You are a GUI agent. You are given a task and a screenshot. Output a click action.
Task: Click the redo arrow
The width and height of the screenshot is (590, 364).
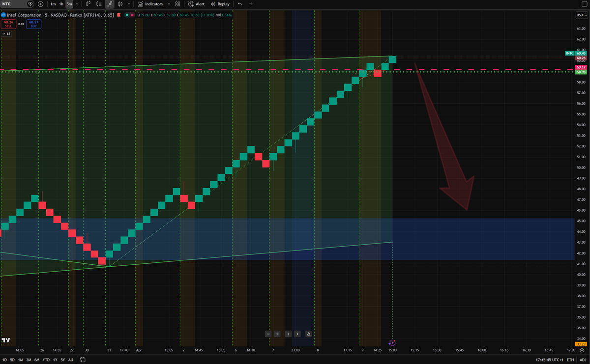click(251, 4)
